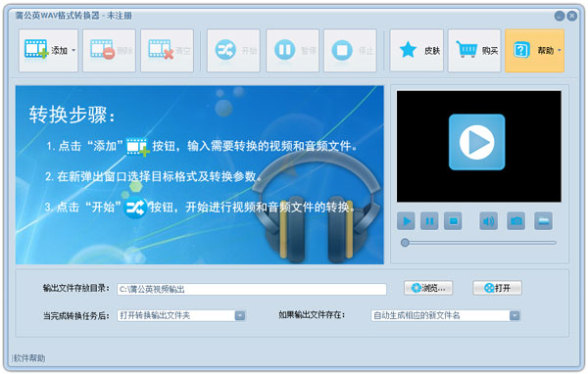Mute the preview volume speaker icon

[x=489, y=221]
